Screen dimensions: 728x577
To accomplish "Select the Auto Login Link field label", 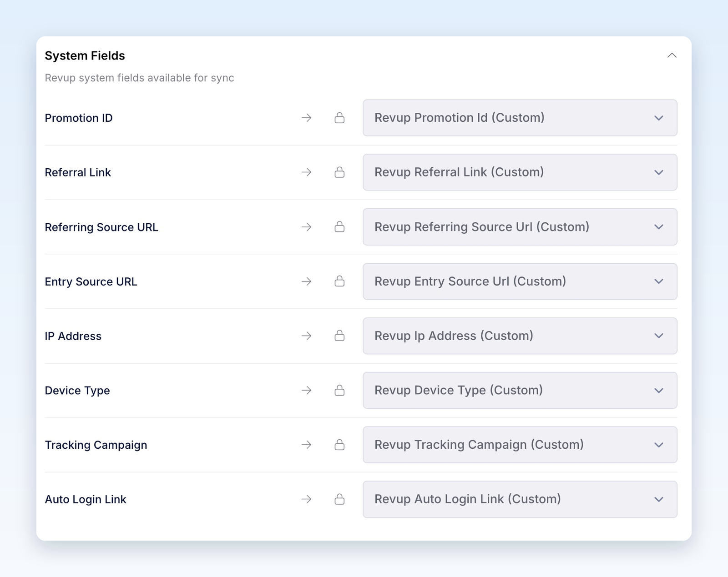I will [x=86, y=499].
